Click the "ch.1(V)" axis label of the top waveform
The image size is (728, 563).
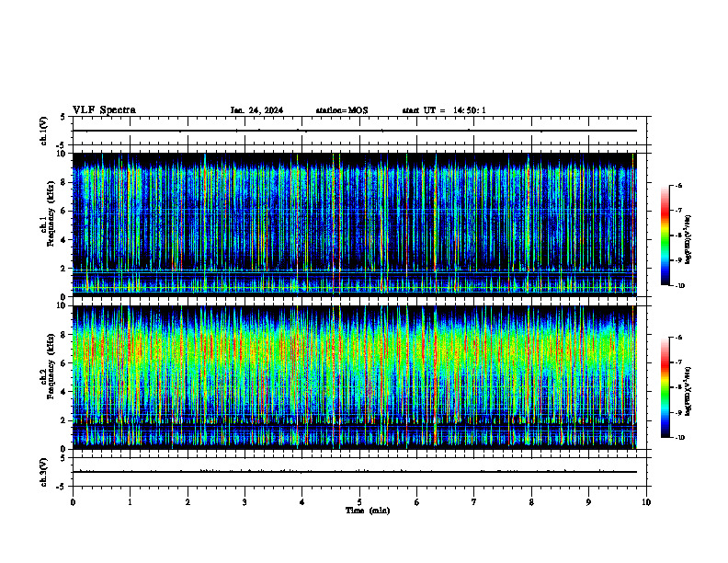click(x=43, y=131)
